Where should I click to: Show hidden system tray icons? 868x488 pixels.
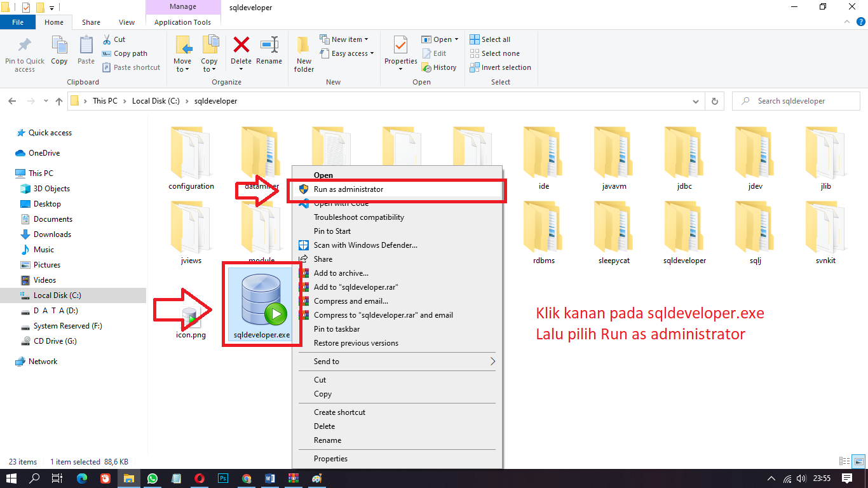(x=771, y=478)
